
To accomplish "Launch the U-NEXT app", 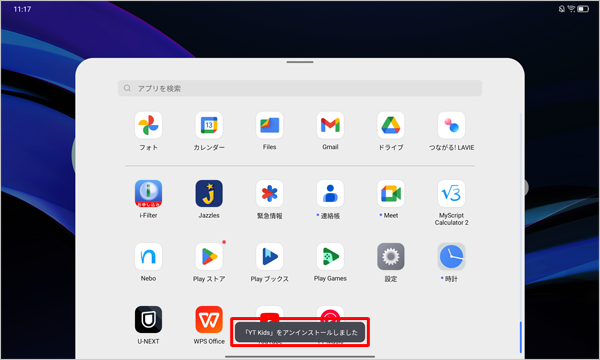I will click(148, 319).
